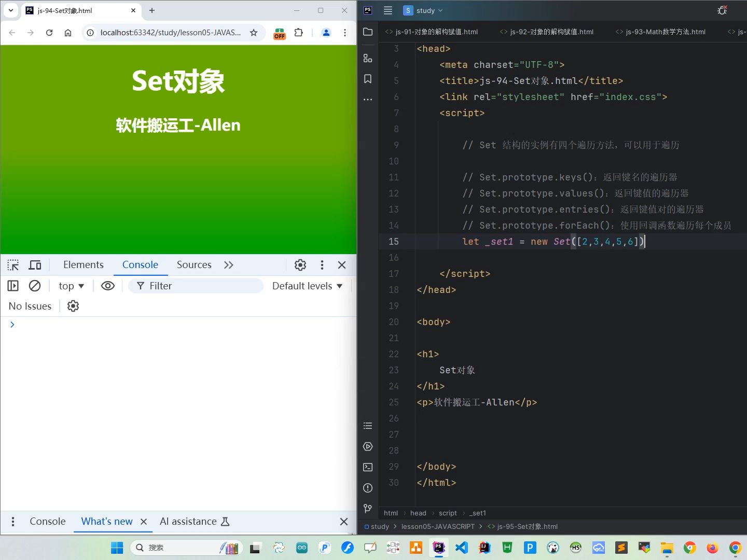Open the drawer three-dot menu in DevTools
The height and width of the screenshot is (560, 747).
(x=13, y=522)
